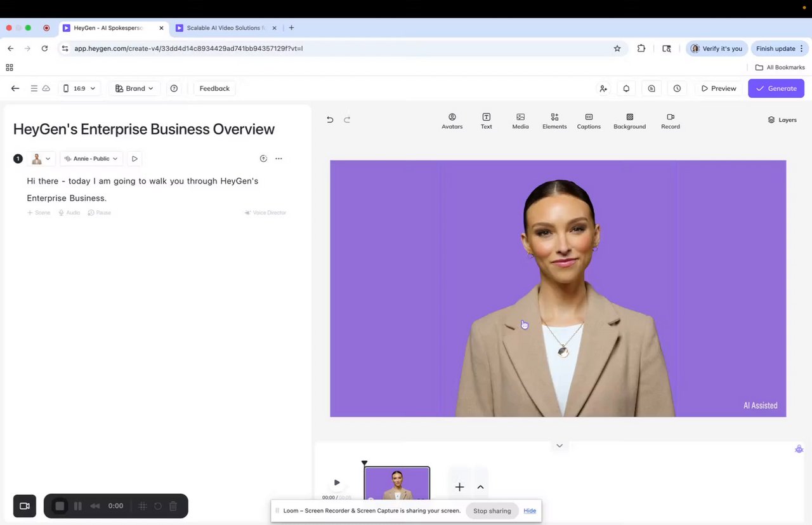Screen dimensions: 812x525
Task: Click the Chrome tab search icon
Action: (x=667, y=48)
